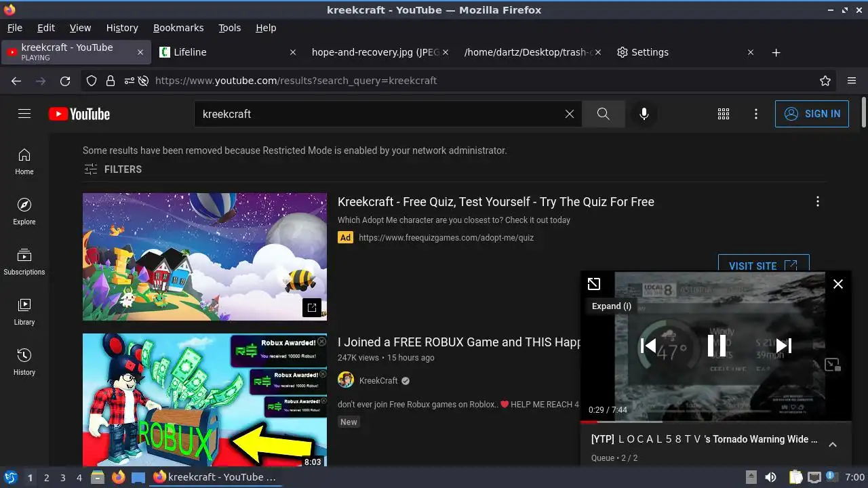868x488 pixels.
Task: Open the ROBUX video thumbnail
Action: (205, 400)
